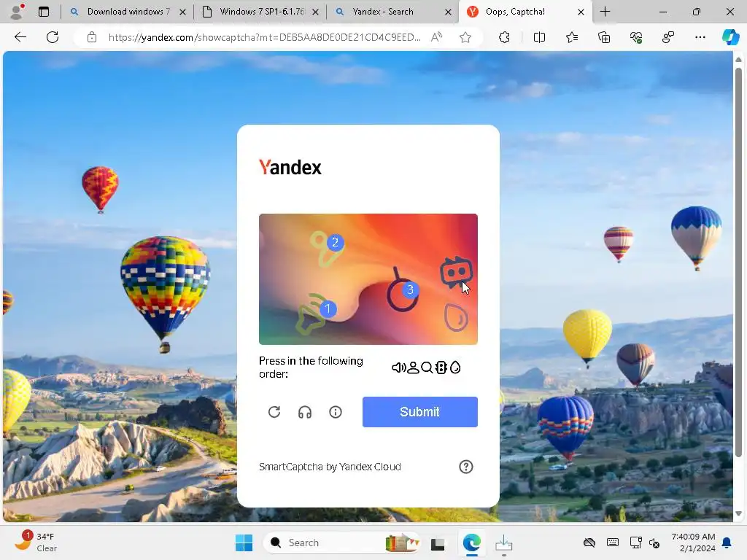Screen dimensions: 747x560
Task: Go back to the previous page
Action: [x=20, y=37]
